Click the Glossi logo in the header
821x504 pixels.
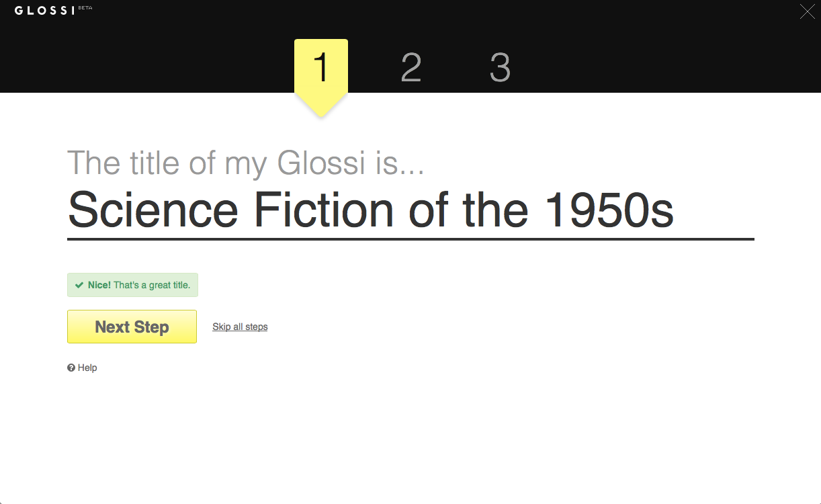[44, 11]
